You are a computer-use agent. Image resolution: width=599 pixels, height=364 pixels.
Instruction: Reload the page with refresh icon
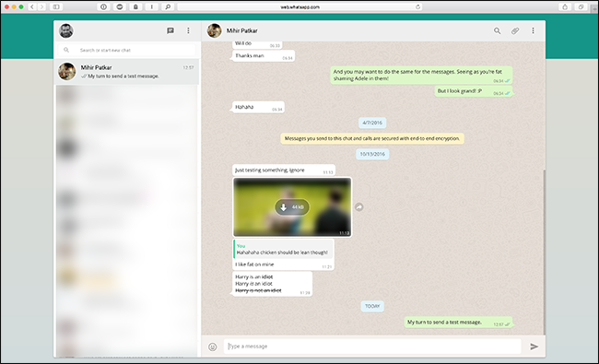pos(418,6)
